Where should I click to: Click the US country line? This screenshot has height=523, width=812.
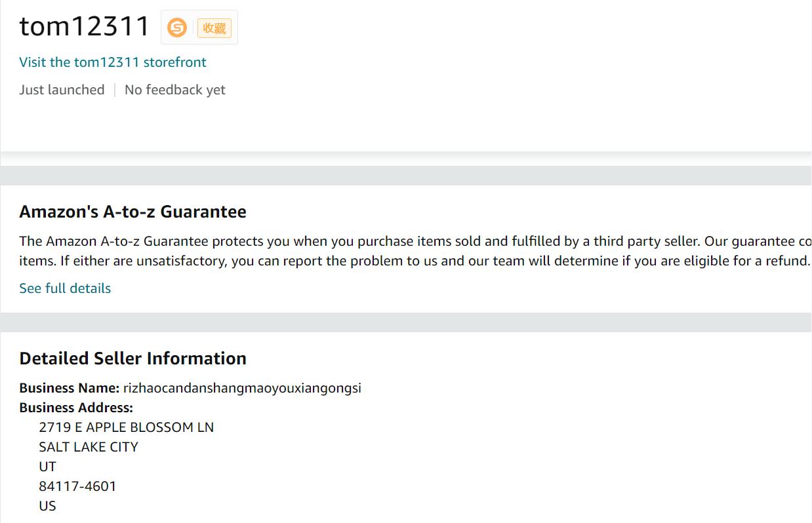(47, 506)
